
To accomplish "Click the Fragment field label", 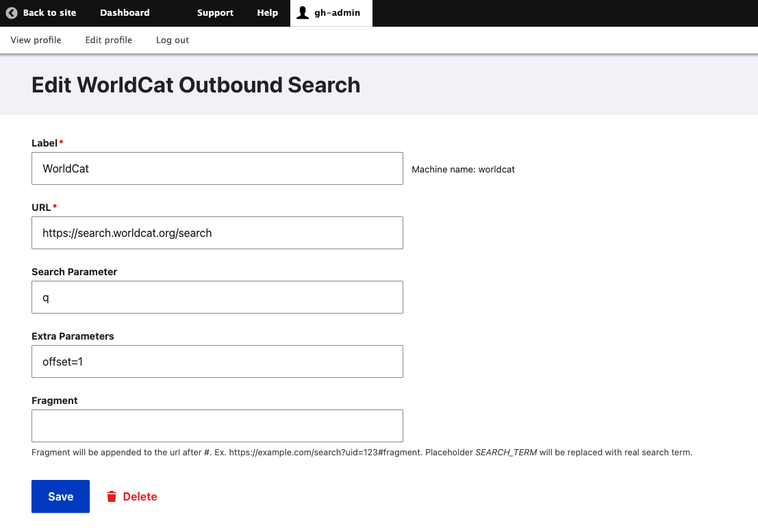I will (54, 401).
